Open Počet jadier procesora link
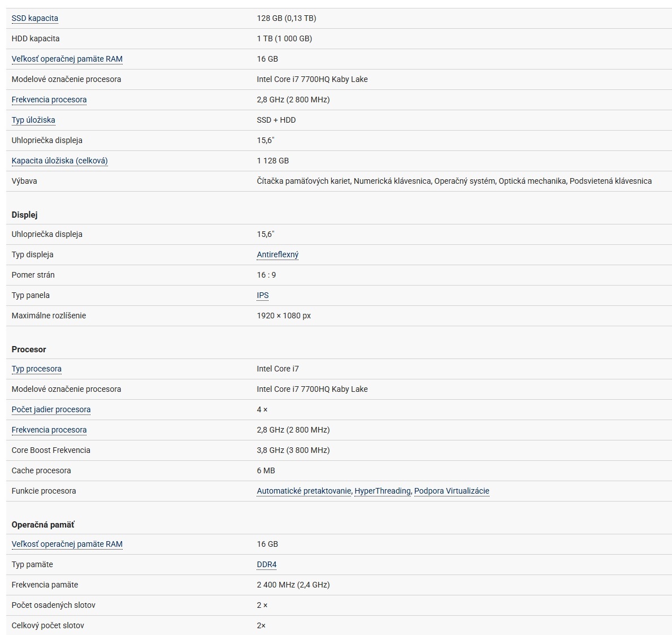Viewport: 672px width, 635px height. pos(51,409)
